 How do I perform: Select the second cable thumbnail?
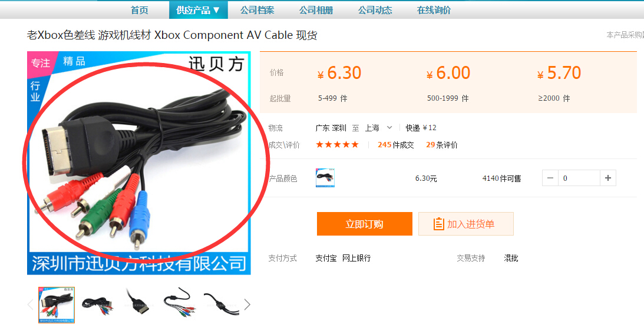click(98, 304)
